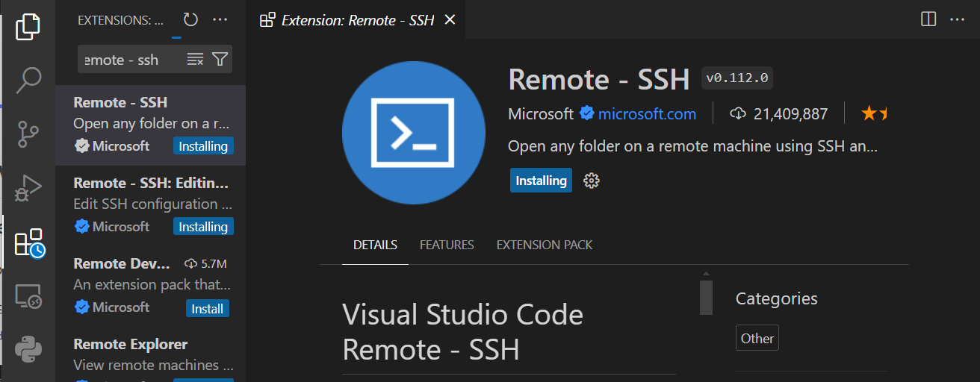Click the version badge v0.112.0
The image size is (980, 382).
pos(737,78)
